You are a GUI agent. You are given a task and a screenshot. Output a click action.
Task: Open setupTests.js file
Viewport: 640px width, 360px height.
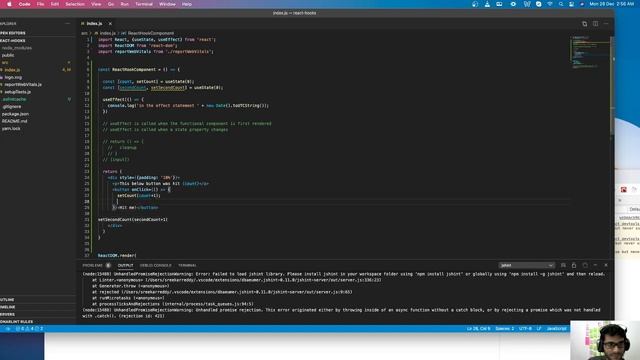pos(18,92)
